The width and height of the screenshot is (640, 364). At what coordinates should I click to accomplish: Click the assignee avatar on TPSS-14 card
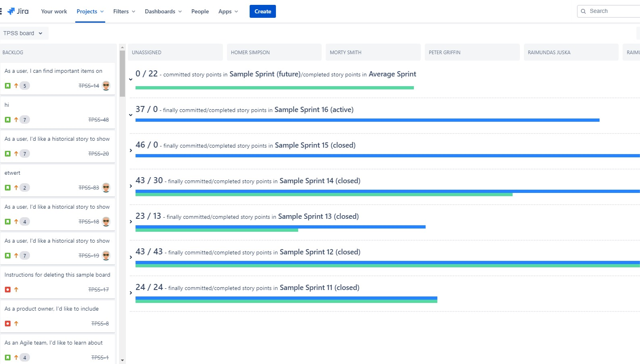(x=106, y=86)
